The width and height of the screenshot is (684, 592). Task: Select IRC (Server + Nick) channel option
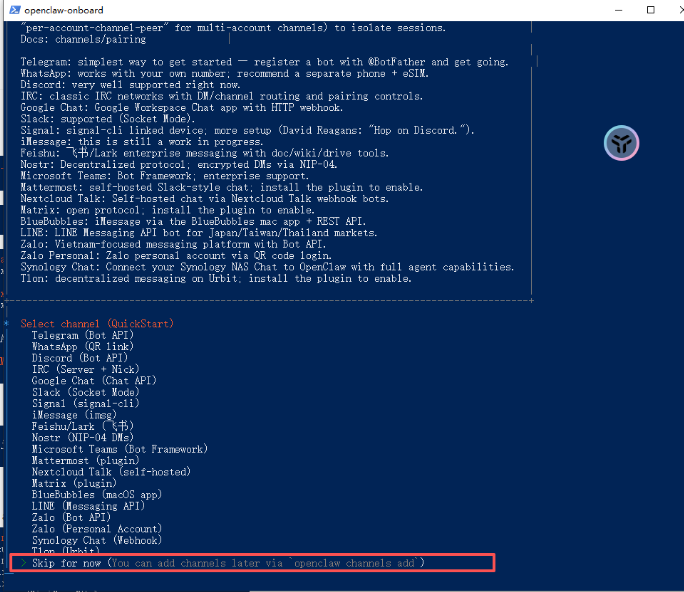point(86,369)
